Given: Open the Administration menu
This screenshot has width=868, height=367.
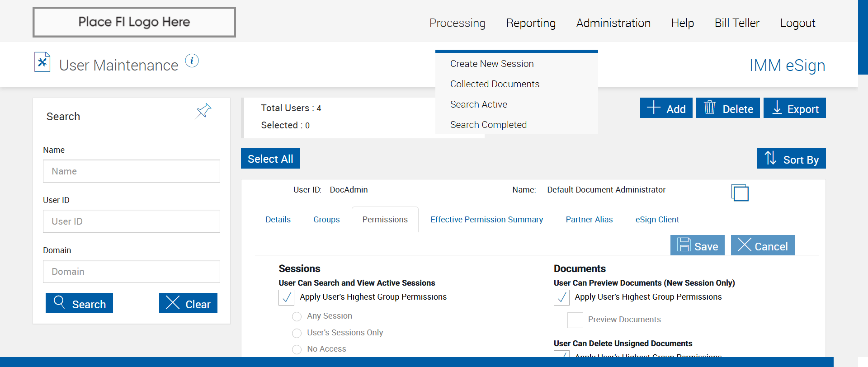Looking at the screenshot, I should (x=613, y=23).
